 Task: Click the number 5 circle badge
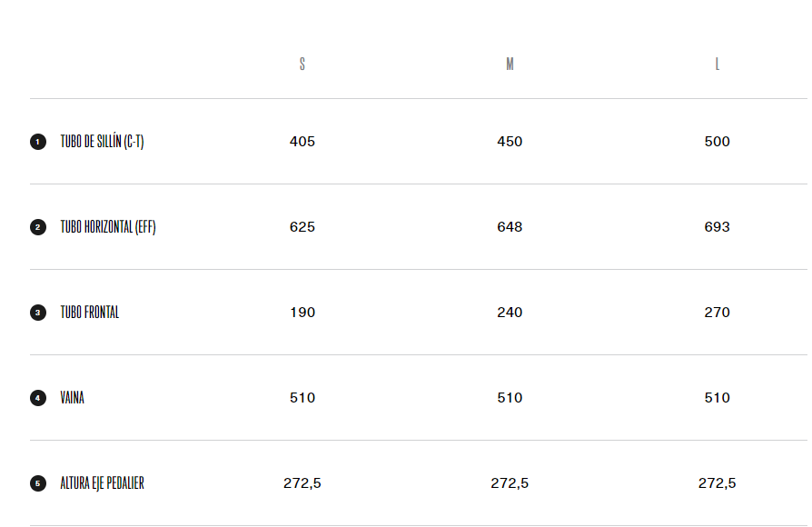38,483
